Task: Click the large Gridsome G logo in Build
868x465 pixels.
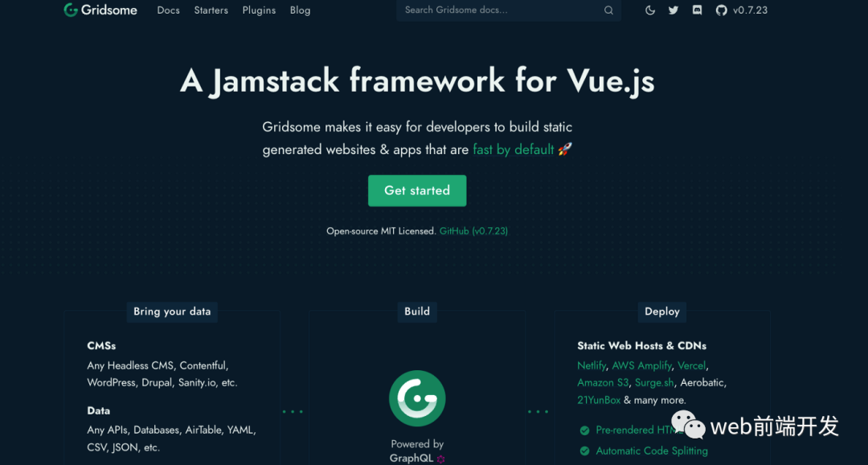Action: coord(417,398)
